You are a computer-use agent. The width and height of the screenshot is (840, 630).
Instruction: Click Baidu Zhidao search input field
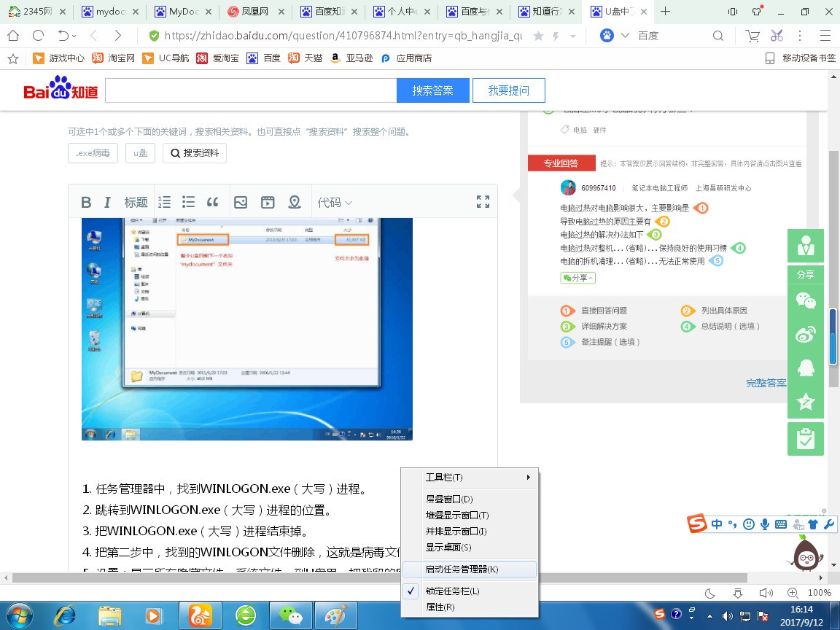click(251, 90)
